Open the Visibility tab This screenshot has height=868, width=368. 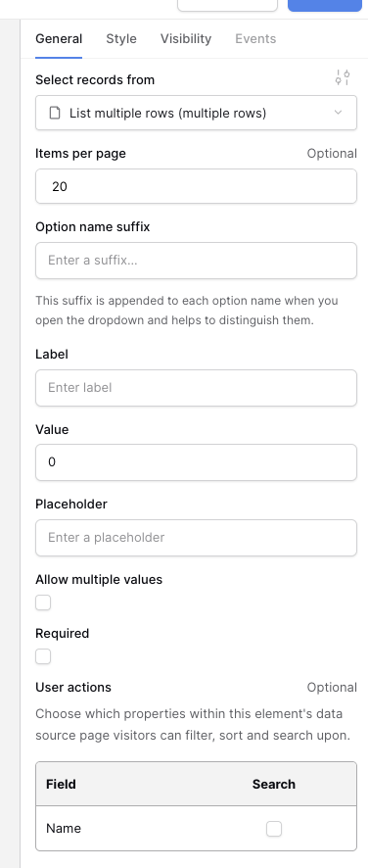186,39
